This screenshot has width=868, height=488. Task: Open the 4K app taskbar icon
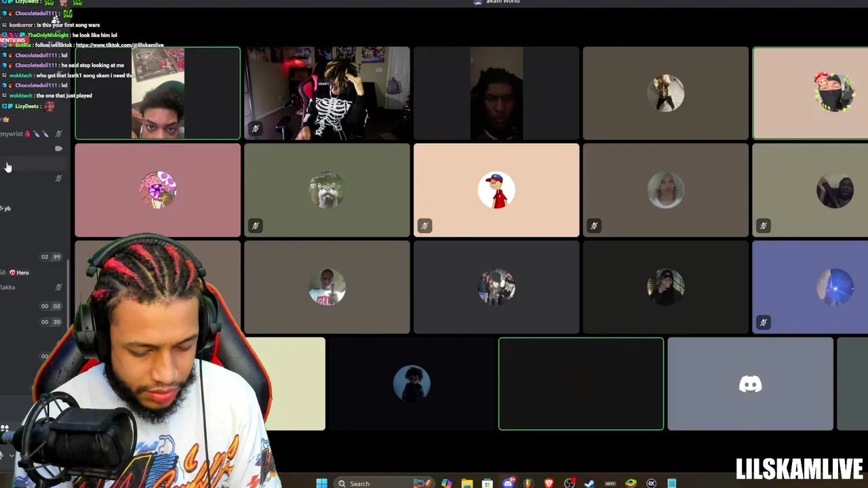point(652,483)
